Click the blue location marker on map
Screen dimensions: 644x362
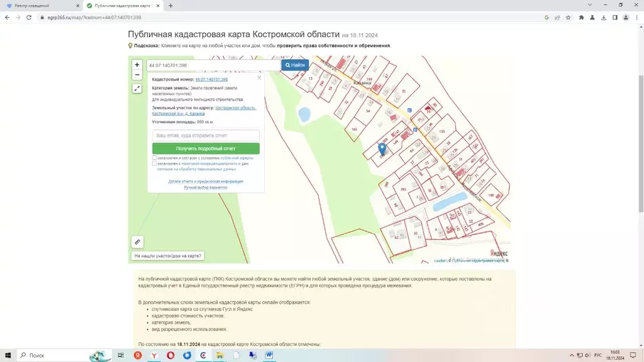382,148
